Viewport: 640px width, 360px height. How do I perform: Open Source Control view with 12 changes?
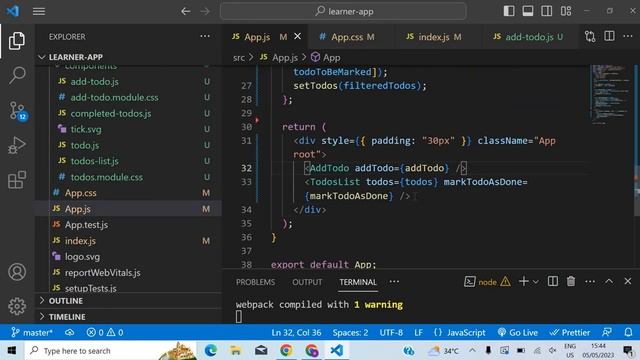(17, 111)
